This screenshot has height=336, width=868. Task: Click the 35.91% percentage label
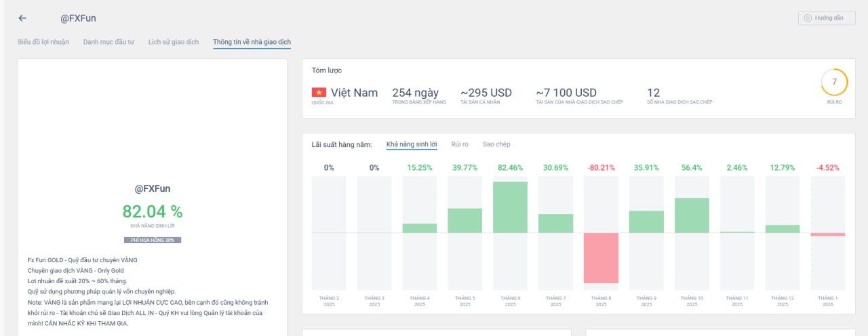(x=646, y=167)
